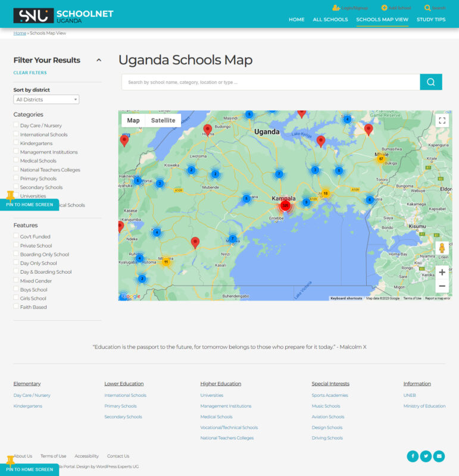The image size is (459, 476).
Task: Click the teal search magnifier button
Action: pyautogui.click(x=430, y=82)
